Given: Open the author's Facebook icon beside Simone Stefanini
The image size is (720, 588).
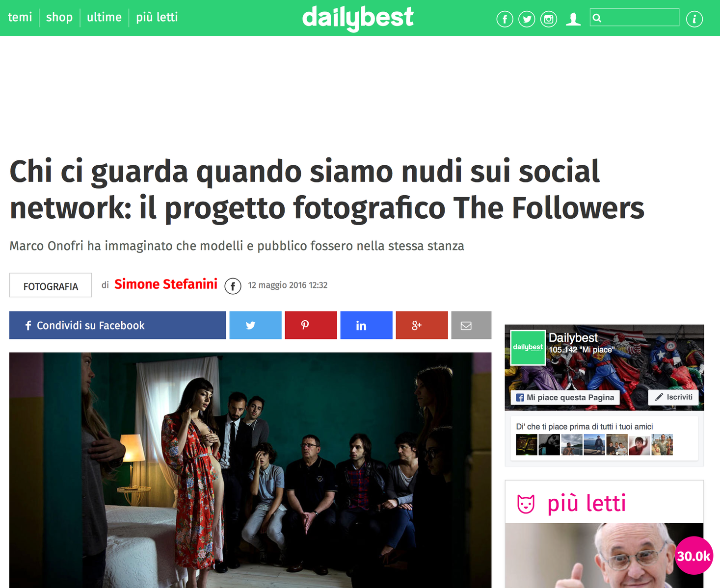Looking at the screenshot, I should (x=233, y=286).
